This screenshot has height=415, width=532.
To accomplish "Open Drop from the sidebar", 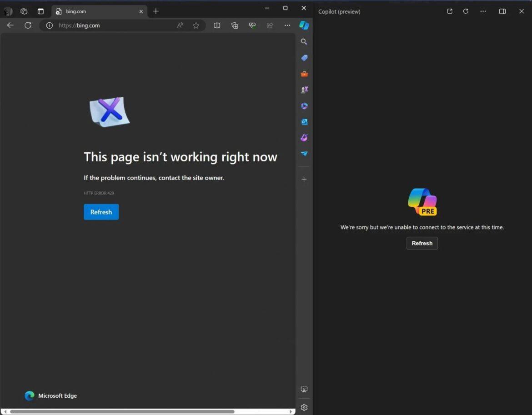I will 304,154.
